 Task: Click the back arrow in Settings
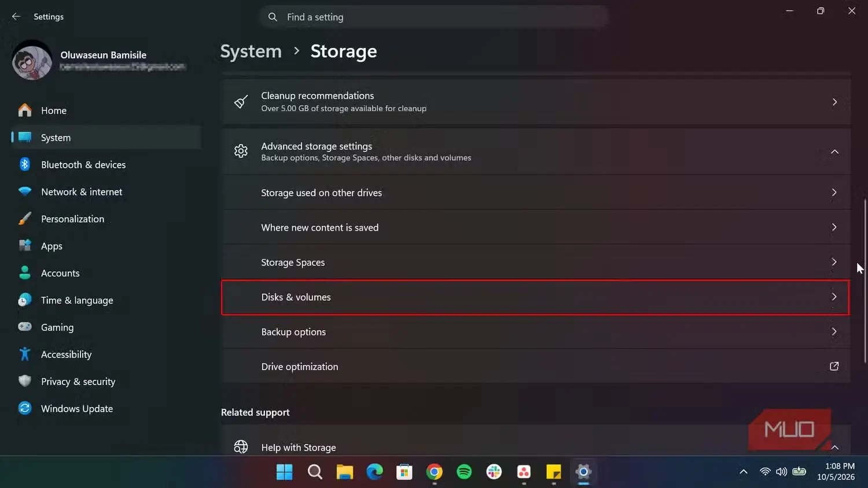(x=16, y=17)
